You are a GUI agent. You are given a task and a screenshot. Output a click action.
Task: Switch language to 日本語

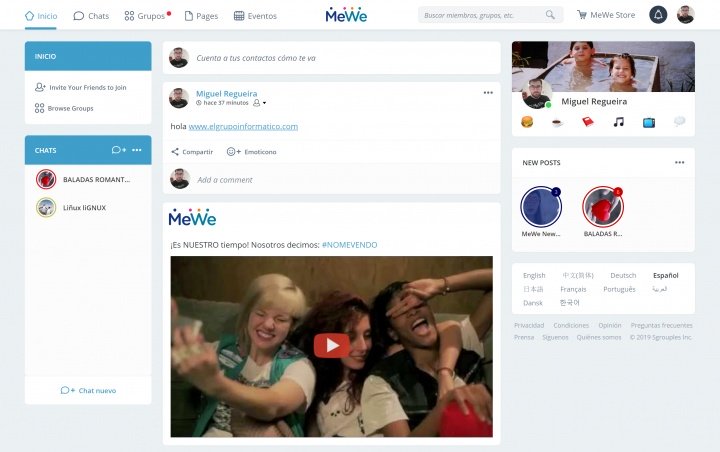[x=533, y=289]
